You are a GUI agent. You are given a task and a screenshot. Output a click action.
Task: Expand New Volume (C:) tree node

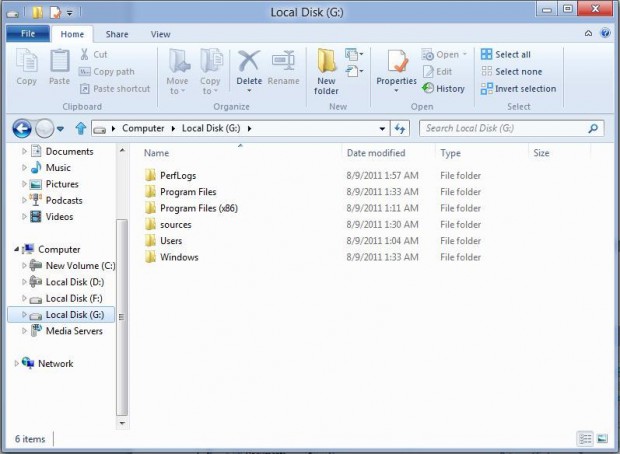(25, 266)
